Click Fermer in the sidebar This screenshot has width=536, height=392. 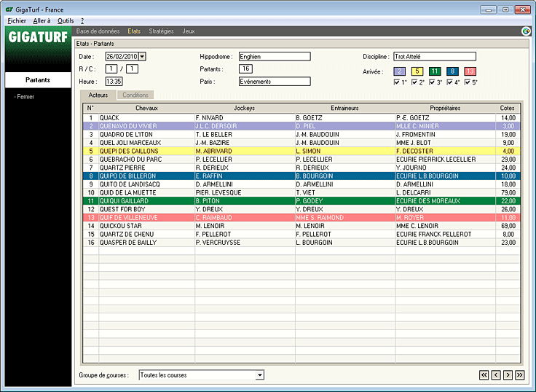(25, 97)
